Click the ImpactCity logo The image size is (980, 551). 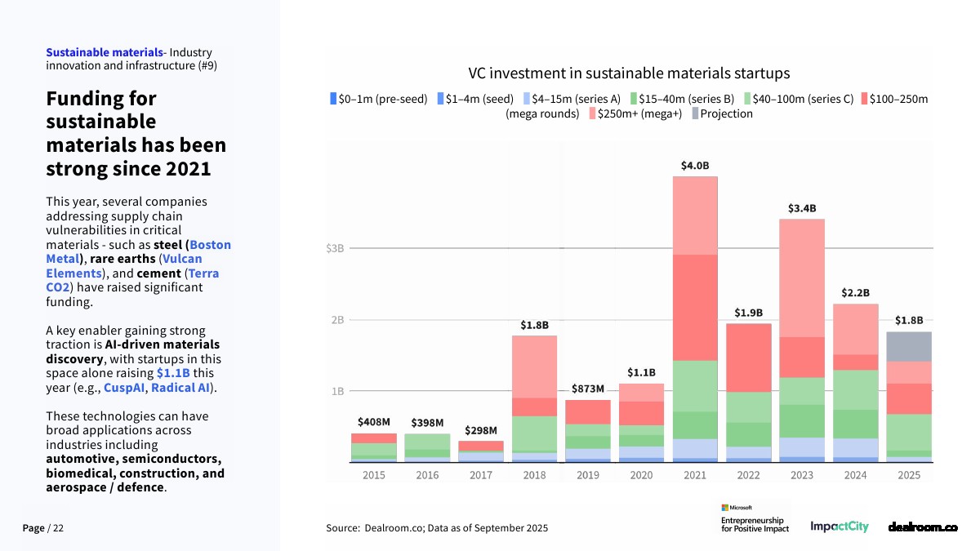point(840,527)
